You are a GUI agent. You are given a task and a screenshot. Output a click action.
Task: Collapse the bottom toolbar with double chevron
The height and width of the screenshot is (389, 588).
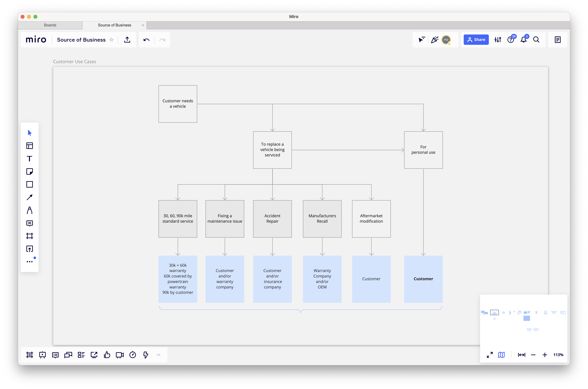point(159,355)
